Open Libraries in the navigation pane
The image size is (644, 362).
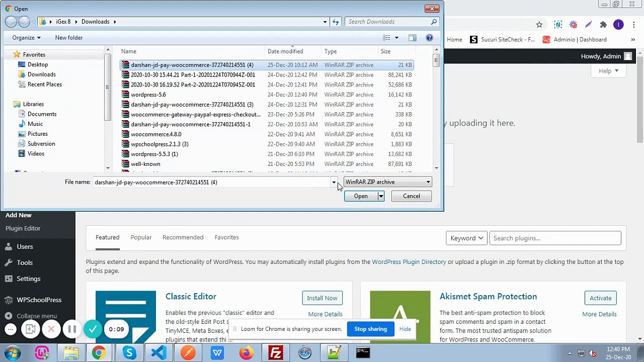pyautogui.click(x=33, y=104)
